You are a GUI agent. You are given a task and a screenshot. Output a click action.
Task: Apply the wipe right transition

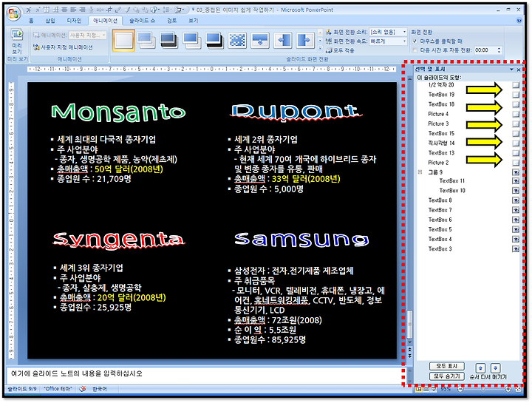tap(306, 41)
